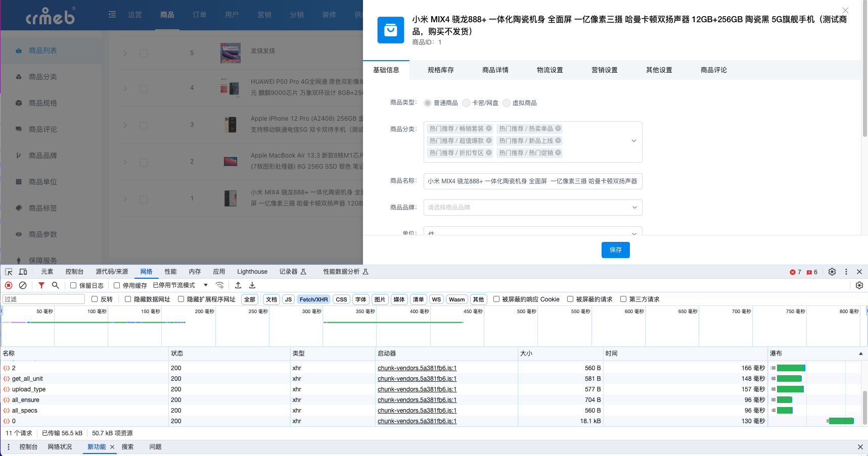Screen dimensions: 868x456
Task: Open the 商品分类 sidebar link
Action: point(43,77)
